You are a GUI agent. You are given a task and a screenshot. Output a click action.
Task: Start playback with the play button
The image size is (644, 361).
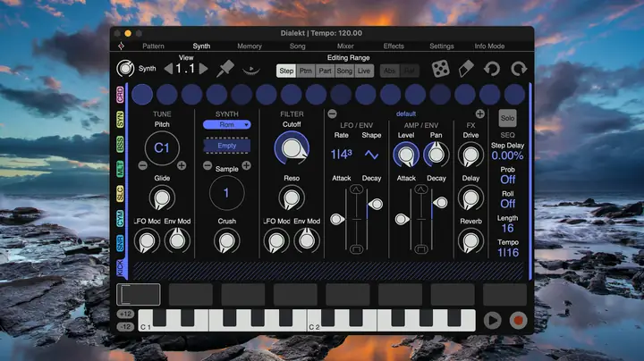[x=492, y=321]
